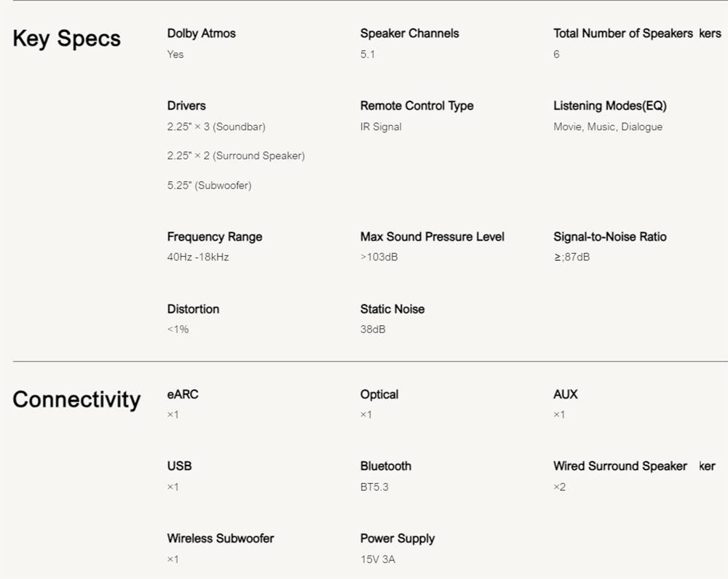Click the Bluetooth connectivity label
Viewport: 728px width, 579px height.
385,466
